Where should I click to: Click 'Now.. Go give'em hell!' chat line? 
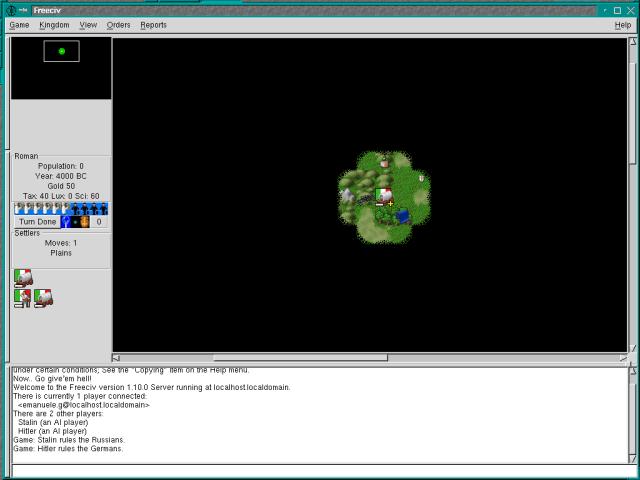[x=54, y=378]
